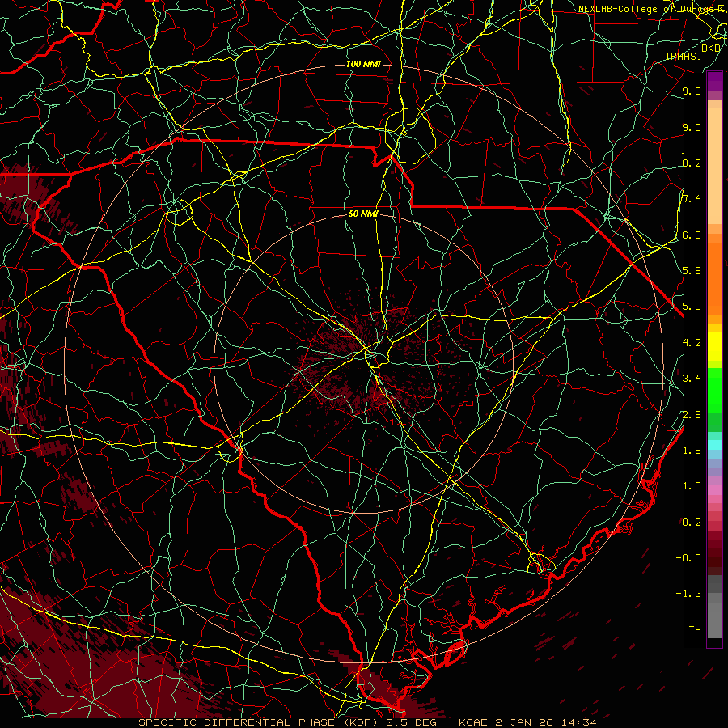Click the 0.2 legend value

pyautogui.click(x=692, y=522)
